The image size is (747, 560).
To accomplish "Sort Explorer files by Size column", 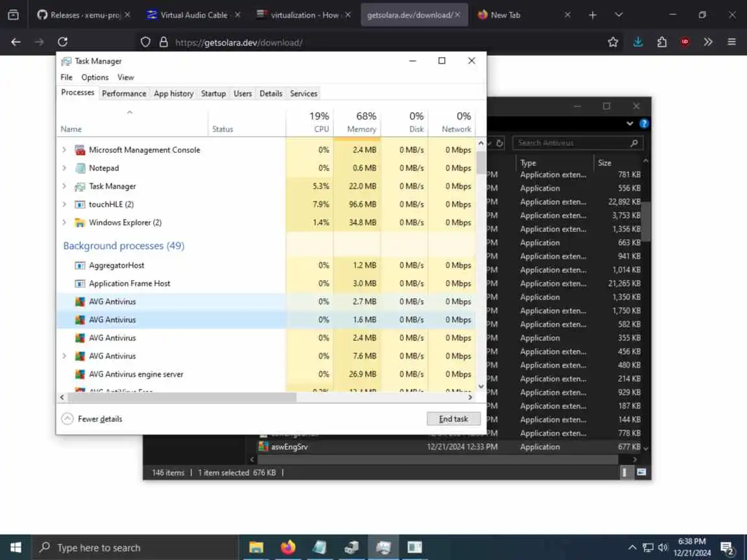I will pos(617,163).
